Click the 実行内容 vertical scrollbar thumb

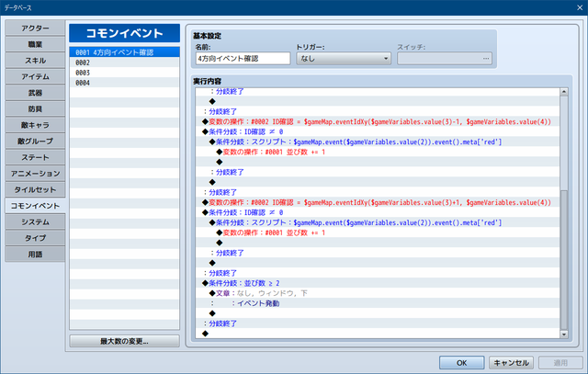pos(563,259)
